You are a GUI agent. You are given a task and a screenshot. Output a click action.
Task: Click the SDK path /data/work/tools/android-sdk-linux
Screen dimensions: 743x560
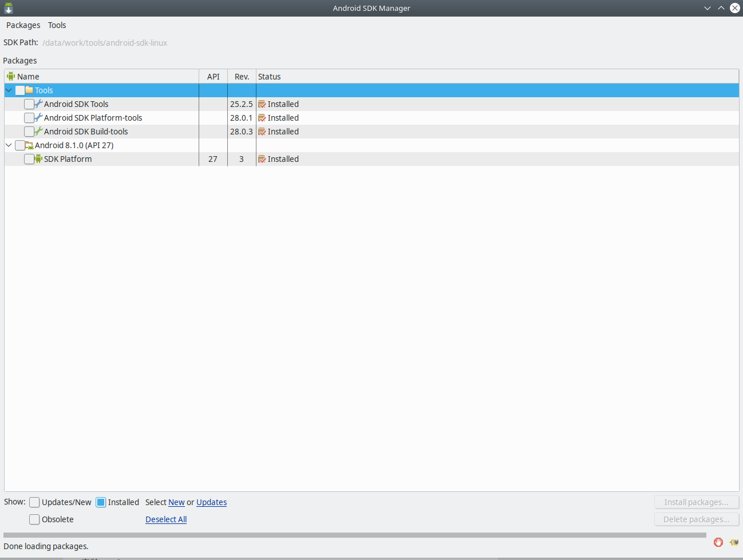point(105,43)
